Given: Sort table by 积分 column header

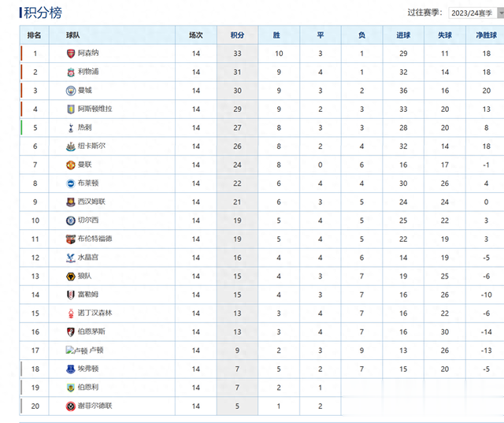Looking at the screenshot, I should coord(237,35).
